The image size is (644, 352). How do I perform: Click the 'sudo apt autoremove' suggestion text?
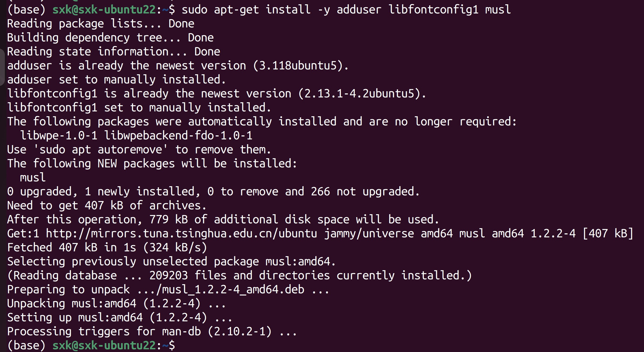click(101, 150)
